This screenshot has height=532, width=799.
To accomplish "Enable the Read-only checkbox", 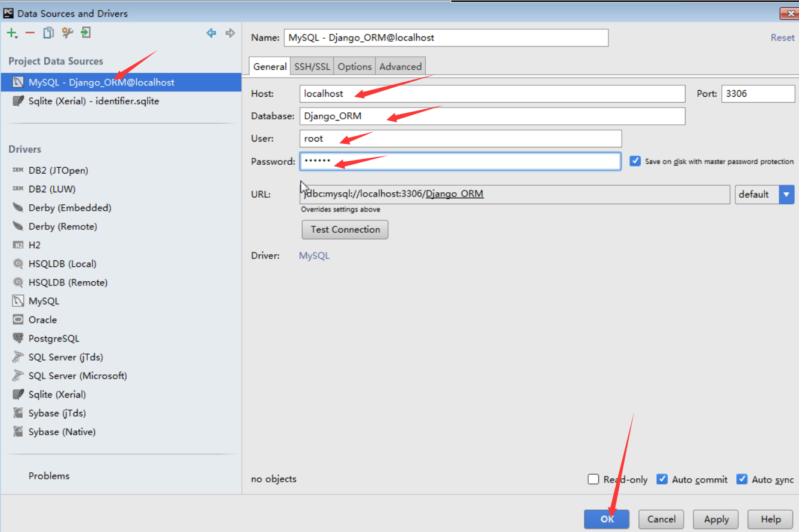I will click(593, 479).
